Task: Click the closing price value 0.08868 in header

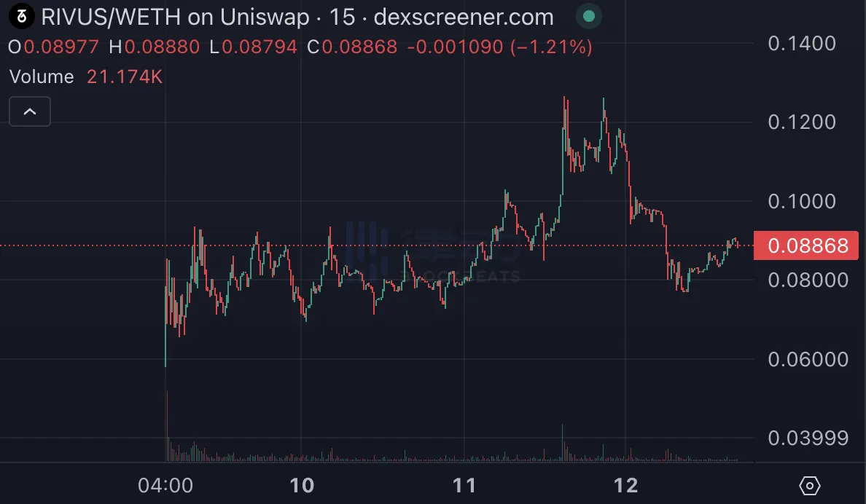Action: click(359, 47)
